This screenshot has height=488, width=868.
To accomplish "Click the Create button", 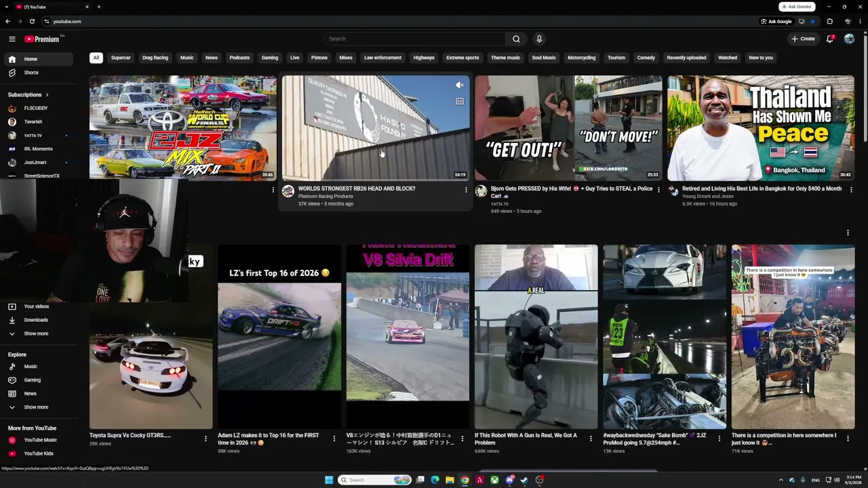I will coord(803,39).
